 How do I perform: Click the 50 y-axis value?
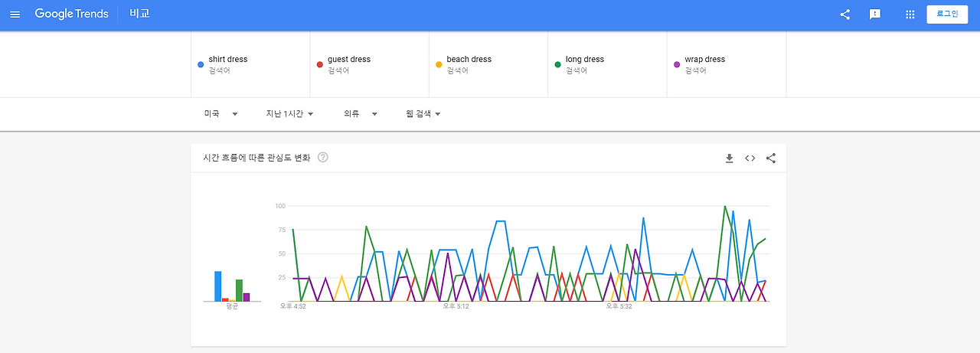(x=281, y=253)
